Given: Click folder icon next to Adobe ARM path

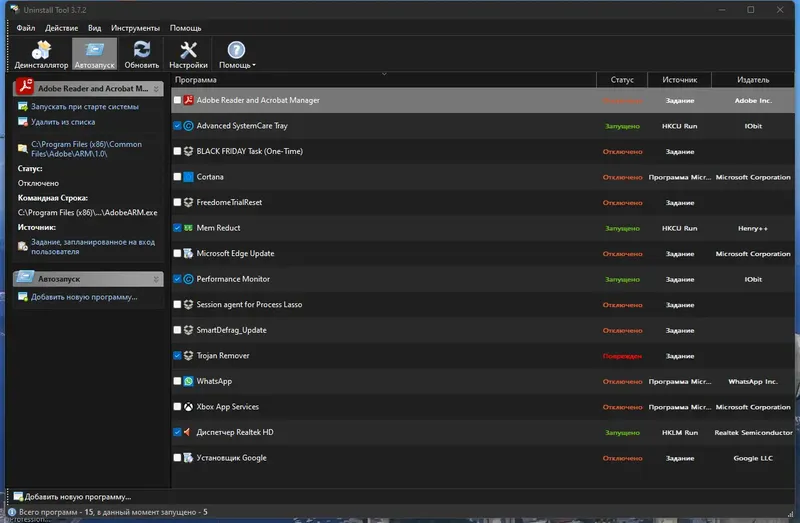Looking at the screenshot, I should click(x=22, y=148).
